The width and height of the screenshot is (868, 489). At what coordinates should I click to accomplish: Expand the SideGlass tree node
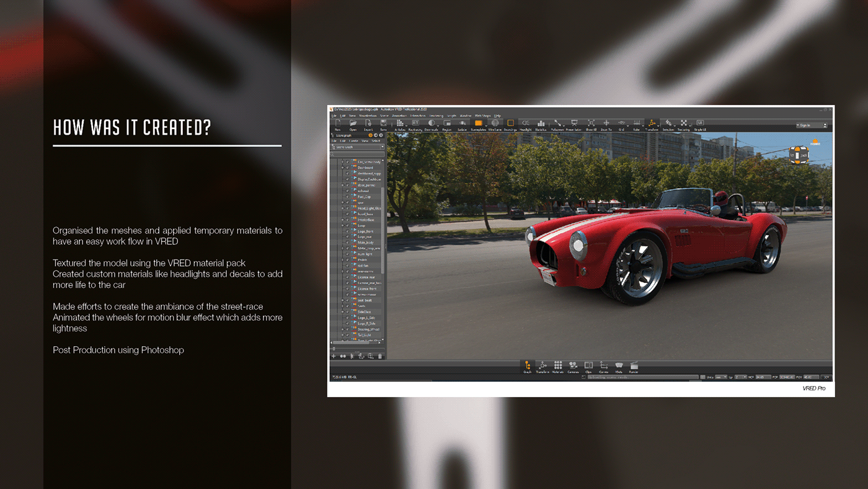tap(342, 312)
